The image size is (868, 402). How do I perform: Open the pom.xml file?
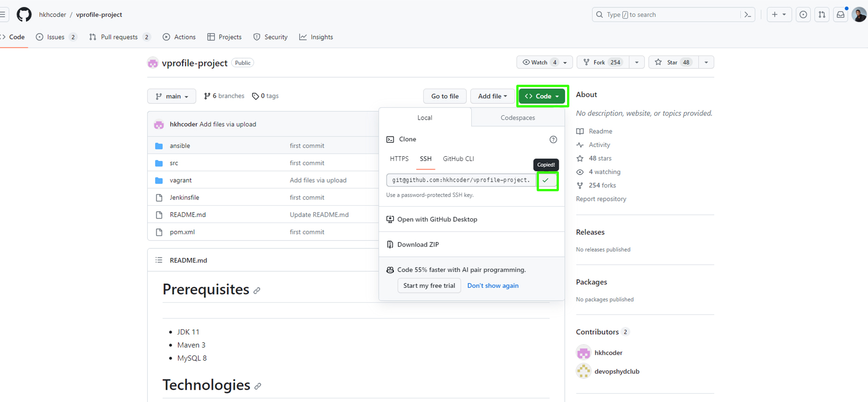[x=182, y=232]
